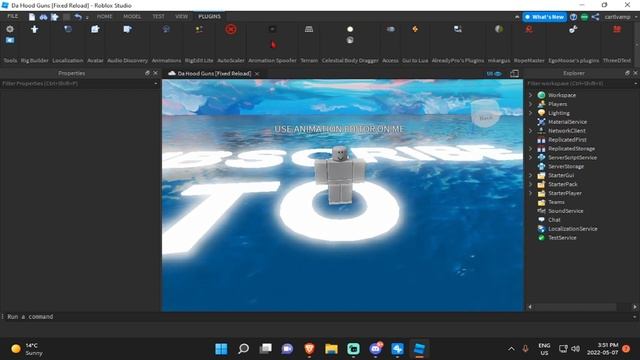Open the carlivamp account dropdown
This screenshot has width=640, height=360.
[620, 17]
